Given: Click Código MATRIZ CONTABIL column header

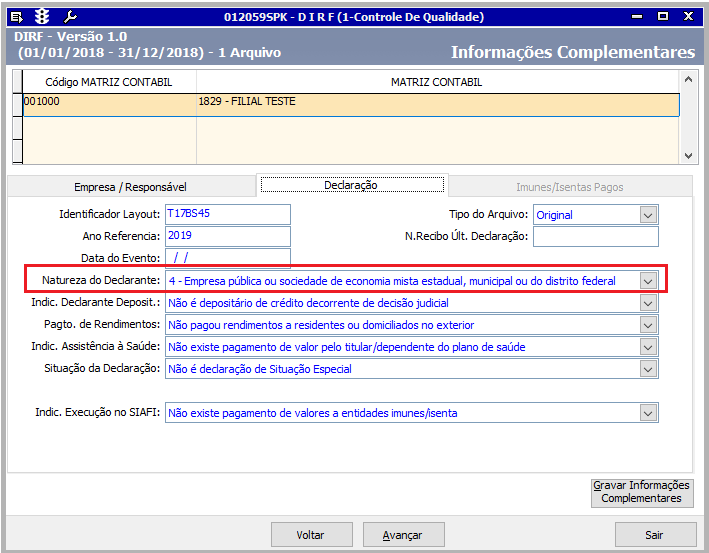Looking at the screenshot, I should pyautogui.click(x=109, y=82).
